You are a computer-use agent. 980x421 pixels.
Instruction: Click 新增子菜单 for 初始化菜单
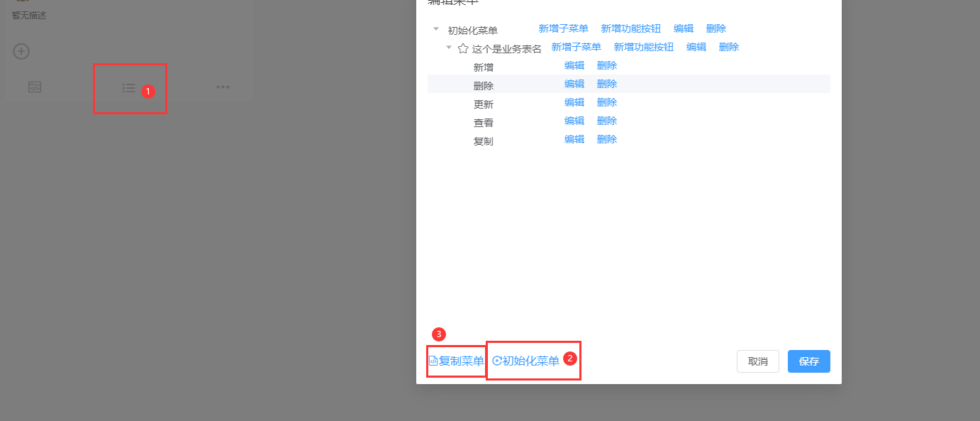pyautogui.click(x=563, y=28)
